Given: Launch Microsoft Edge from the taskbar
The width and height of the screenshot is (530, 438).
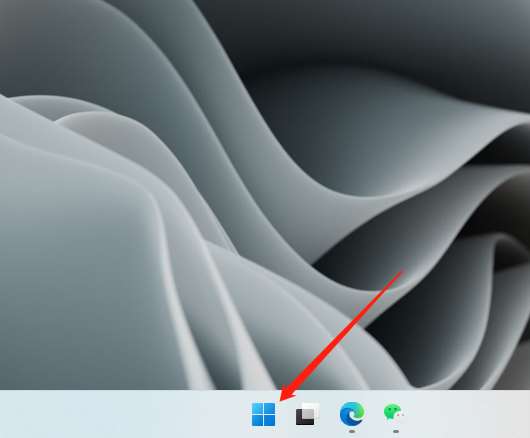Looking at the screenshot, I should pos(352,413).
